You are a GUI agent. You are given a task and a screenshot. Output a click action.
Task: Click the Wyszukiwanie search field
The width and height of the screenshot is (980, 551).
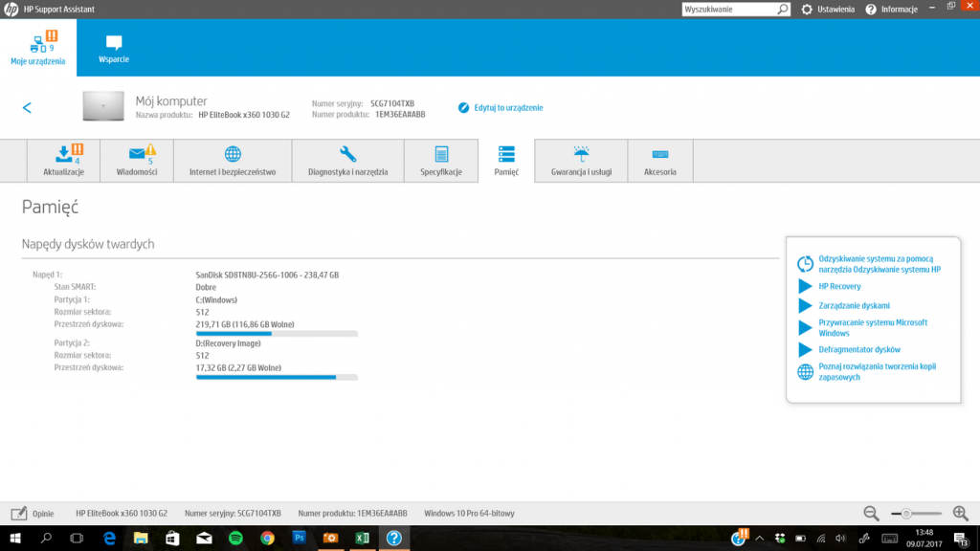728,9
